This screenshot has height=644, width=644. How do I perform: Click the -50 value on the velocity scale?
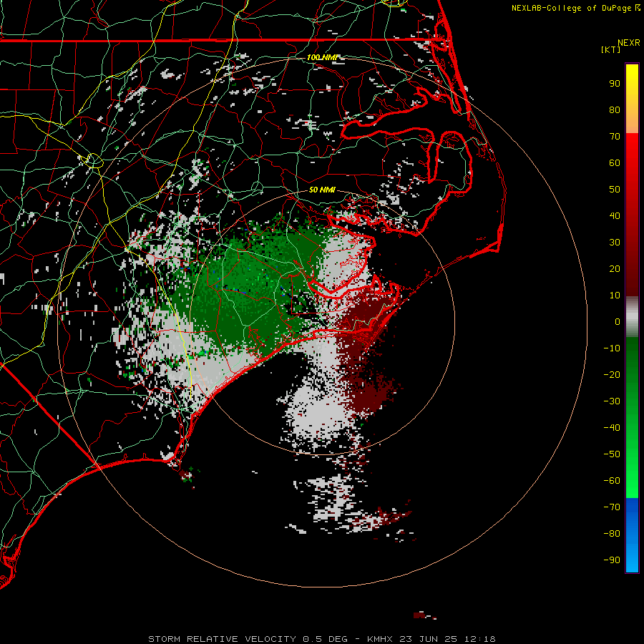[612, 454]
